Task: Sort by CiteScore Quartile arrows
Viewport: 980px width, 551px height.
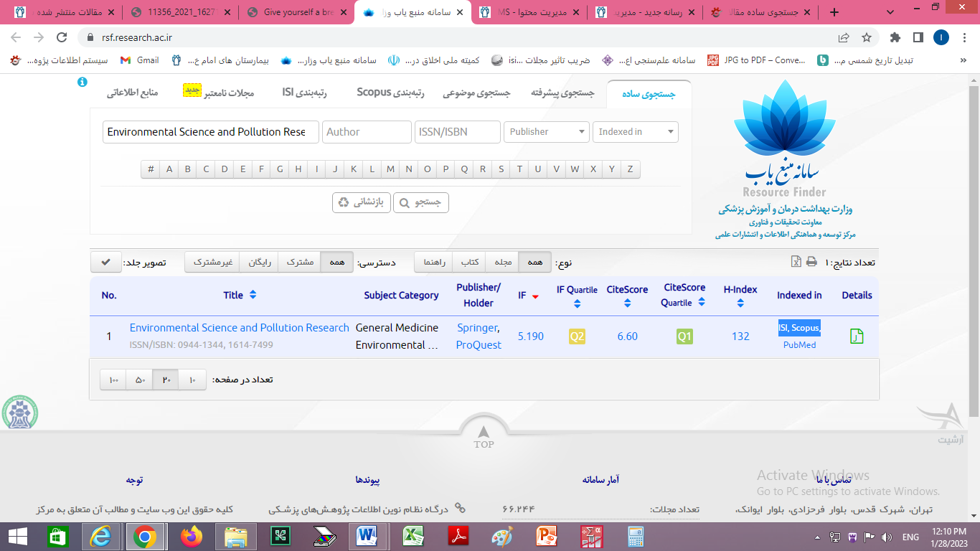Action: click(x=701, y=303)
